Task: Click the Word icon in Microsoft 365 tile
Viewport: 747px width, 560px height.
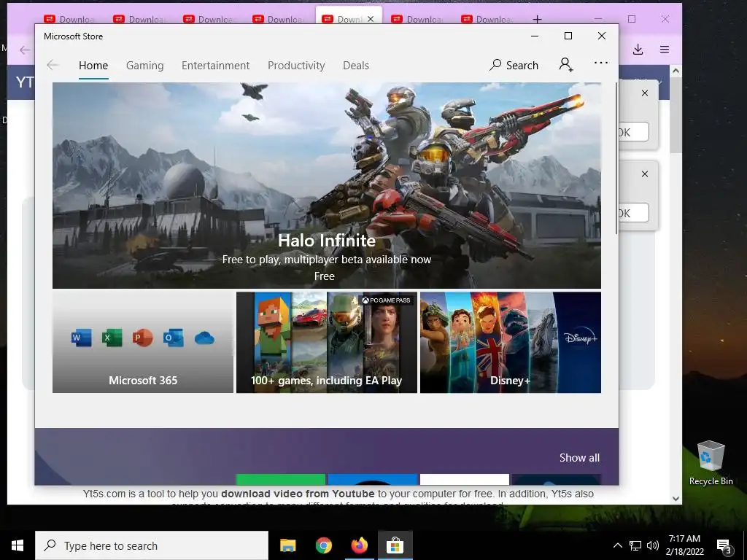Action: [x=81, y=338]
